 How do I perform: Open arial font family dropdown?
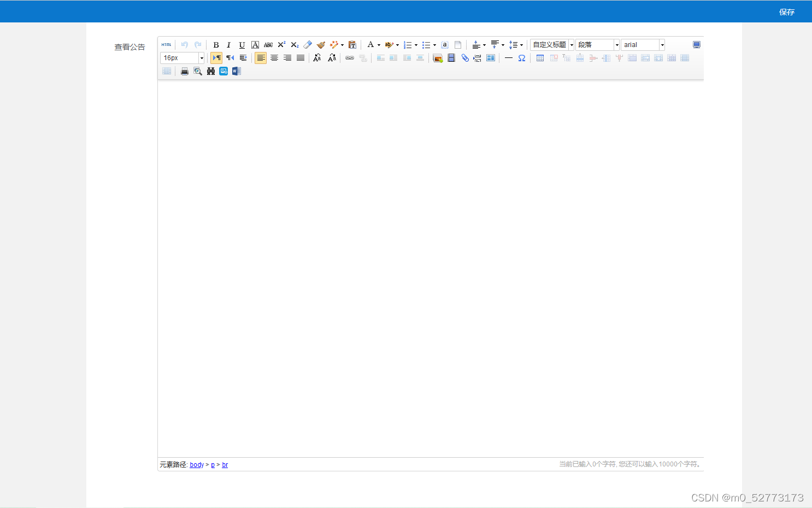tap(643, 45)
